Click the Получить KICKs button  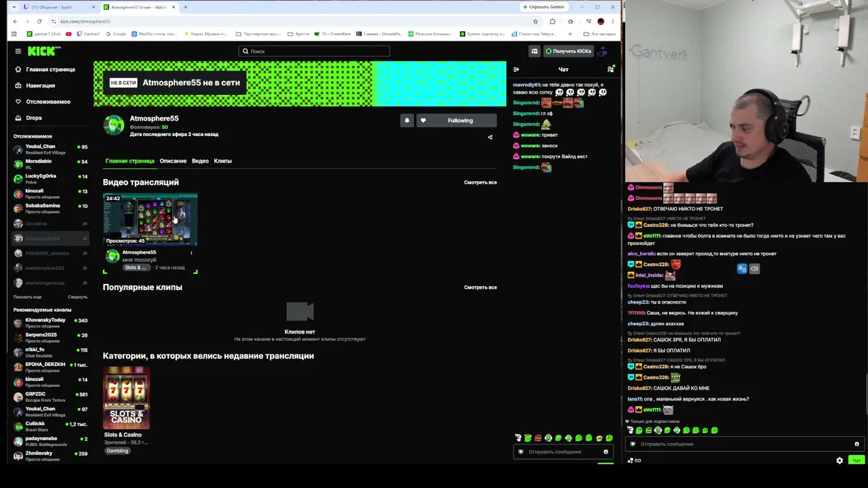568,51
